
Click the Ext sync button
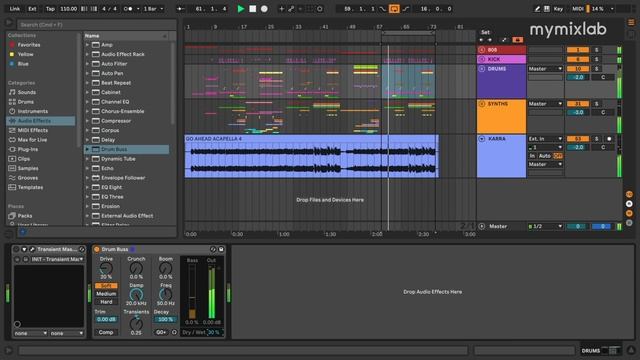pos(32,9)
